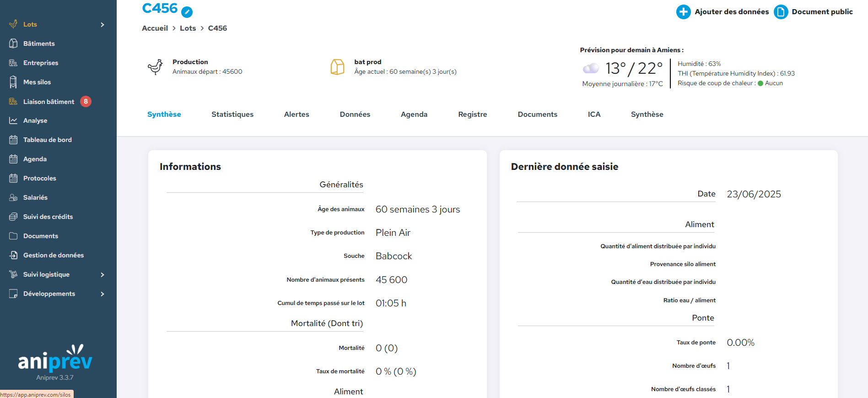Expand the Lots sidebar submenu arrow
The image size is (868, 398).
coord(102,25)
